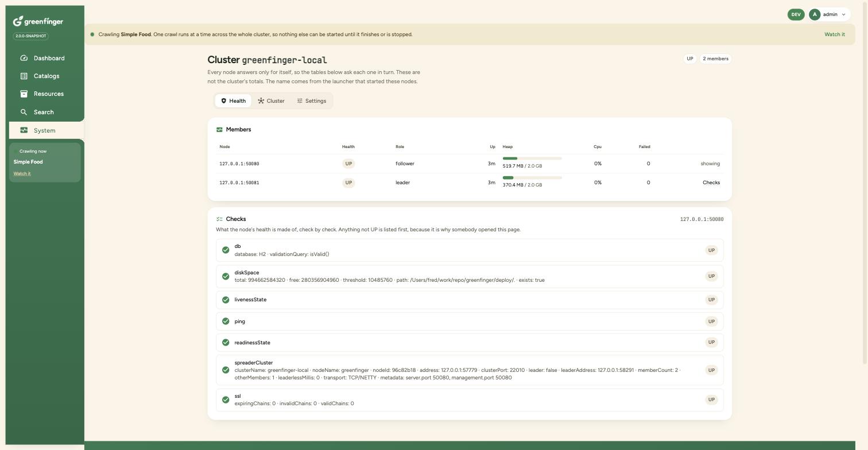Click the page vertical scrollbar
This screenshot has height=450, width=868.
click(x=865, y=184)
